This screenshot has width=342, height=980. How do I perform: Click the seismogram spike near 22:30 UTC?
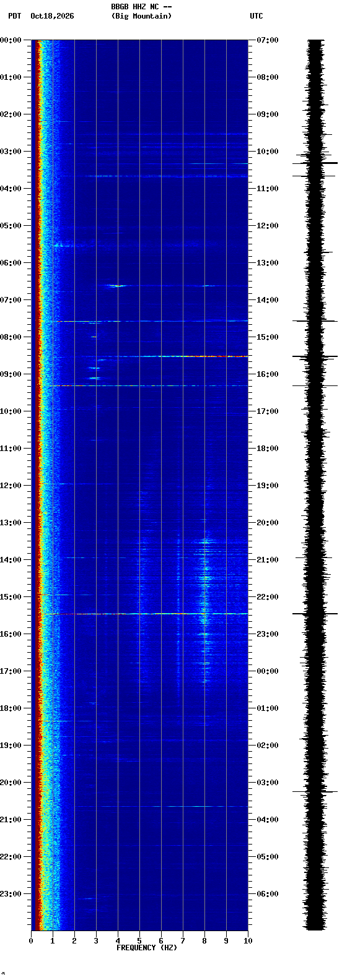[315, 614]
